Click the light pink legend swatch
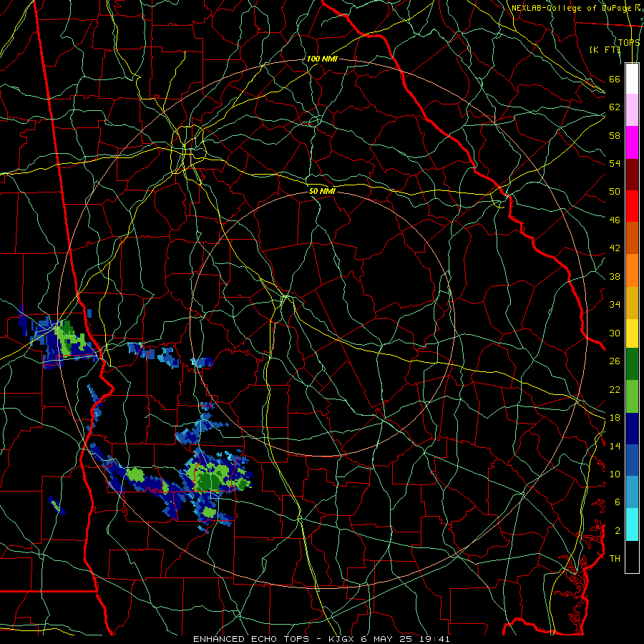644x644 pixels. click(x=632, y=110)
